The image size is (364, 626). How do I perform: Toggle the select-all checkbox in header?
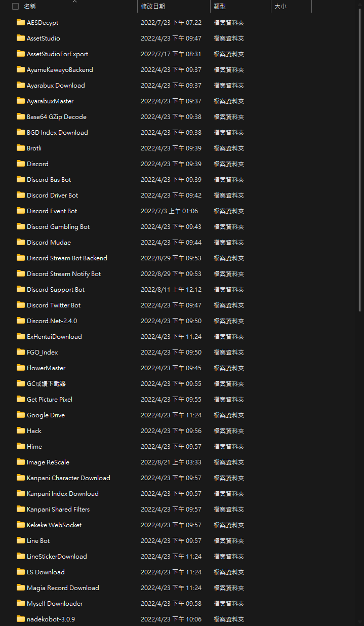tap(15, 7)
